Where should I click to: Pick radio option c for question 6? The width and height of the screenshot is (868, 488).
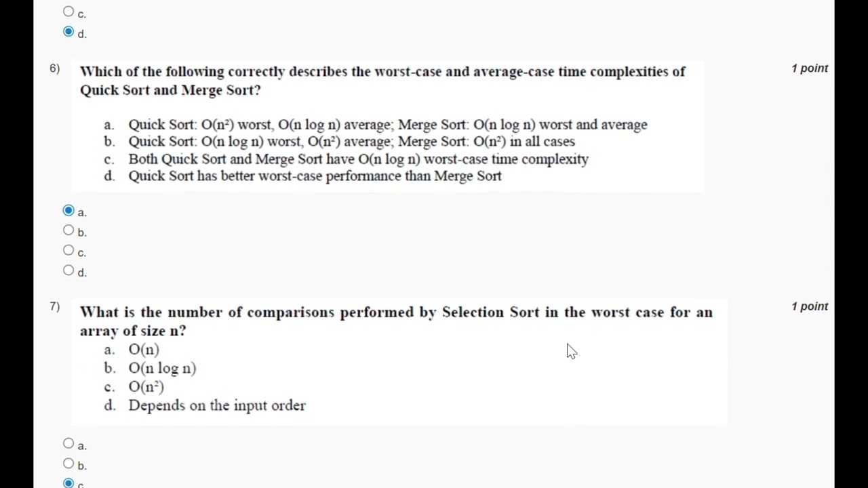click(x=68, y=251)
